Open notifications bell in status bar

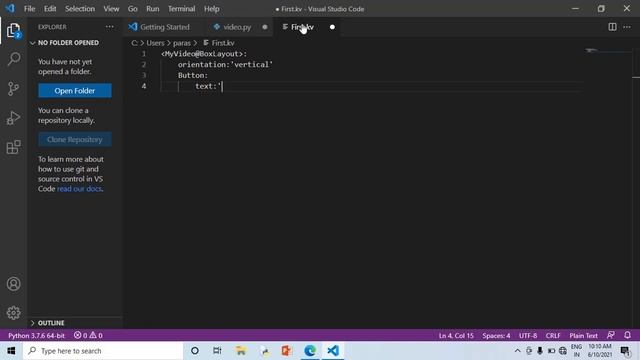(627, 335)
